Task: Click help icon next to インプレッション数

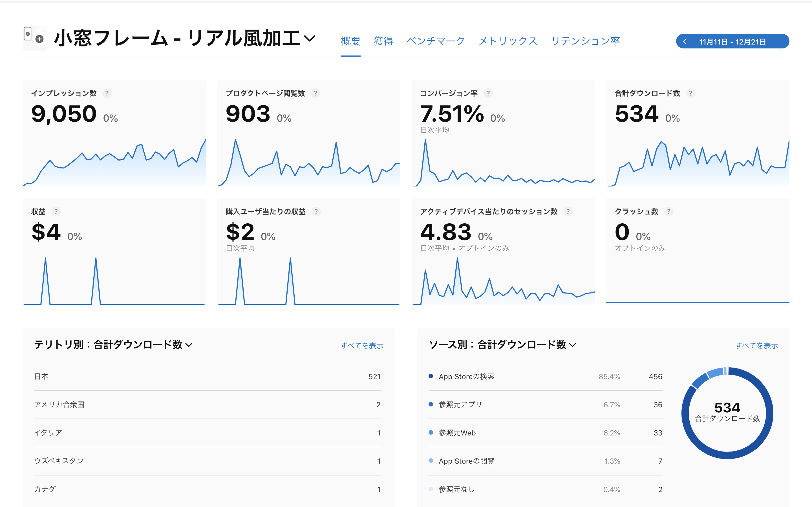Action: tap(107, 93)
